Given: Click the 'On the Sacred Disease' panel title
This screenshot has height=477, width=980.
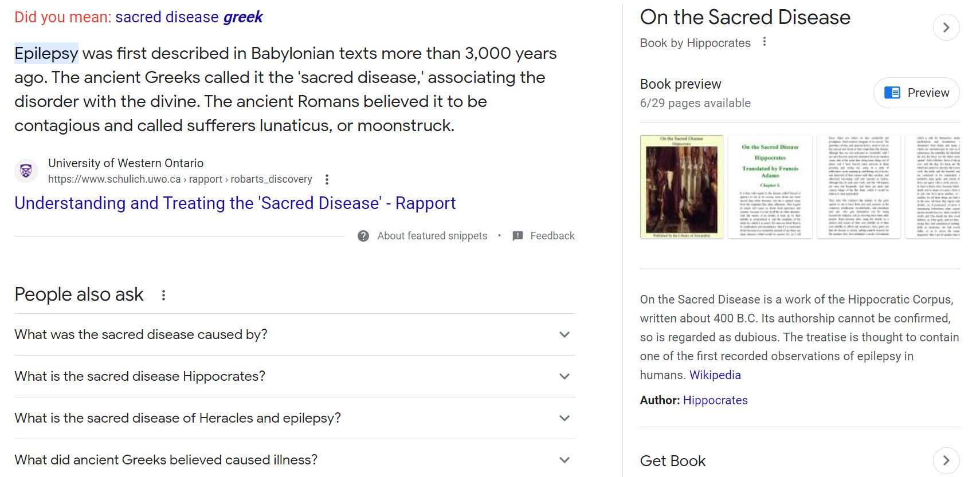Looking at the screenshot, I should tap(745, 17).
